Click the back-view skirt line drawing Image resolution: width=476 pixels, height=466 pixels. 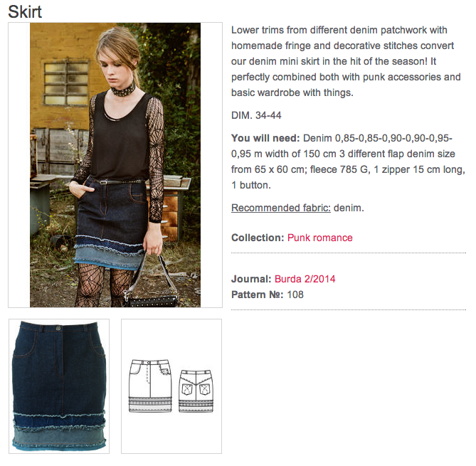point(196,391)
